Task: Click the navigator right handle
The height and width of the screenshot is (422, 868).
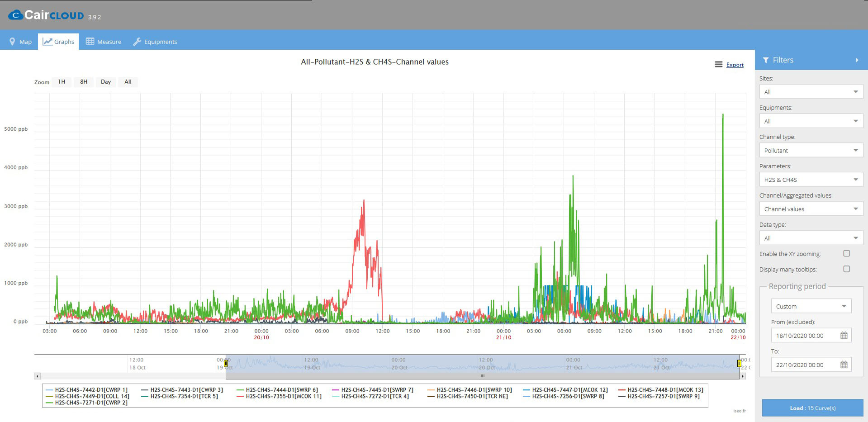Action: click(739, 363)
